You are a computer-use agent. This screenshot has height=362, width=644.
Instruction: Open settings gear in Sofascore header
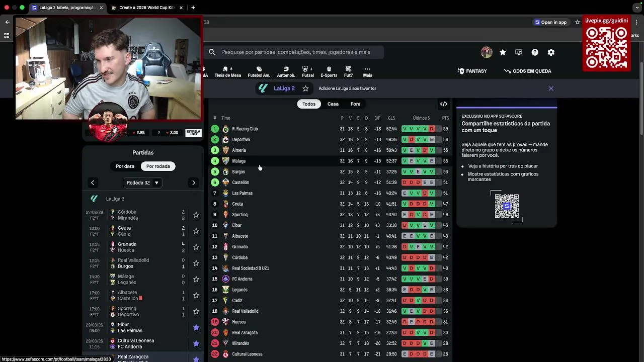coord(551,52)
